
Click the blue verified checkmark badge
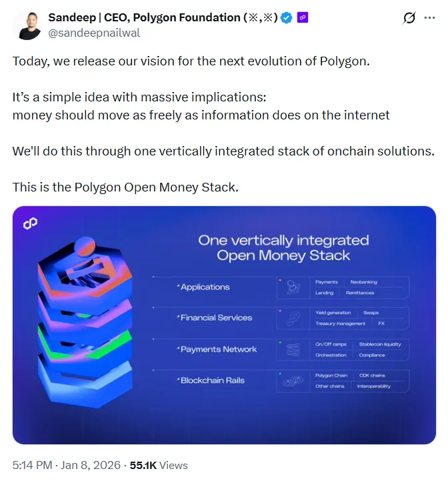point(286,18)
